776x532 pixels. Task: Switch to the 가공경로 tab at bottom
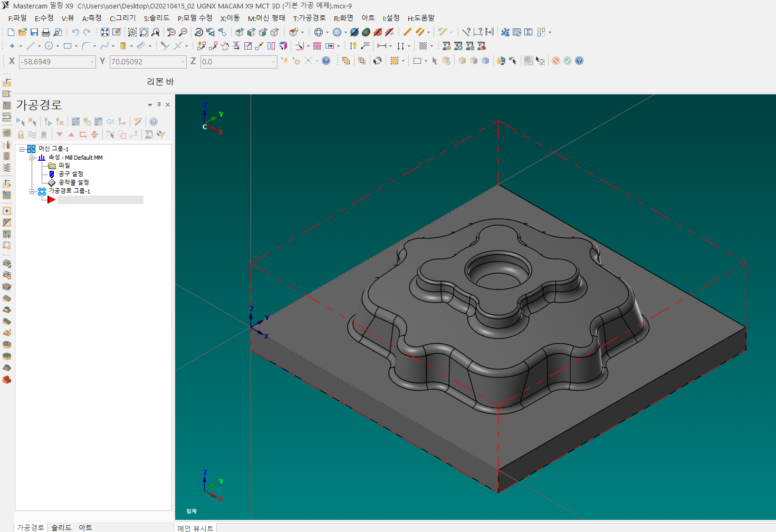click(x=31, y=527)
